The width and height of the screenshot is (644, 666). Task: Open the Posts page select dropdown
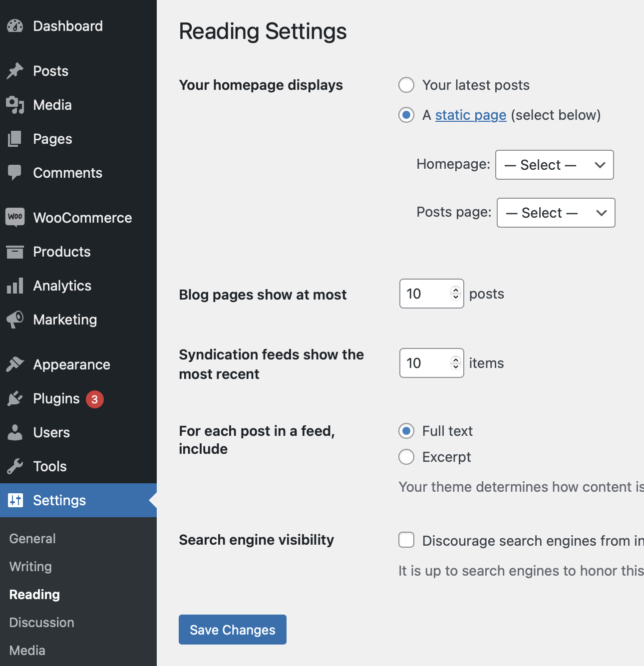coord(556,213)
